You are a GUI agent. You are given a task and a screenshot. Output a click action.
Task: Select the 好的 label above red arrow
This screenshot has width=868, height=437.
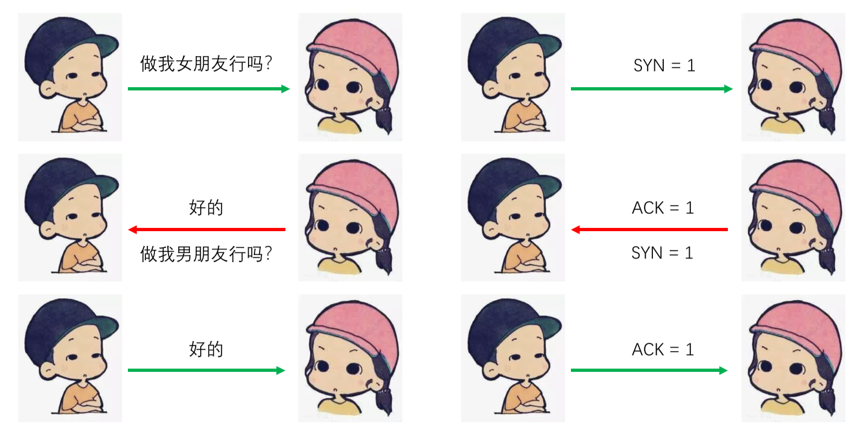tap(206, 208)
